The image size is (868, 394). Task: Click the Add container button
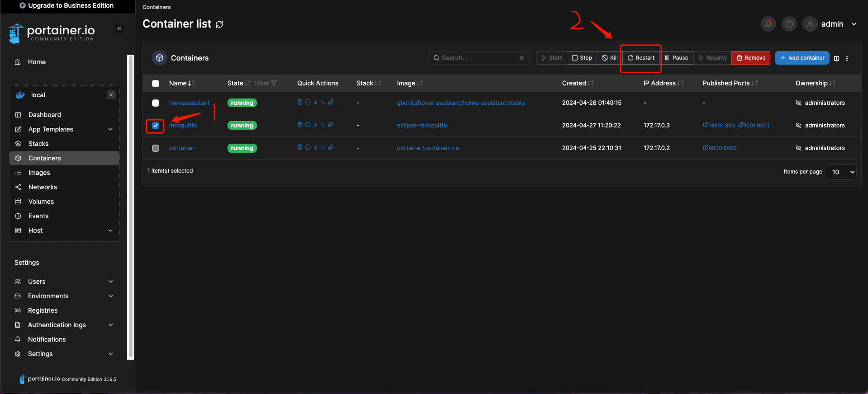coord(802,58)
